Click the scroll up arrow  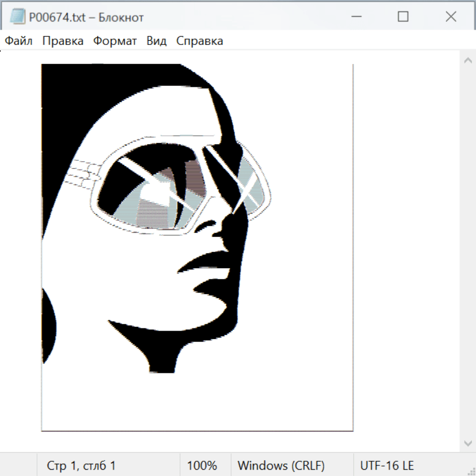tap(468, 61)
